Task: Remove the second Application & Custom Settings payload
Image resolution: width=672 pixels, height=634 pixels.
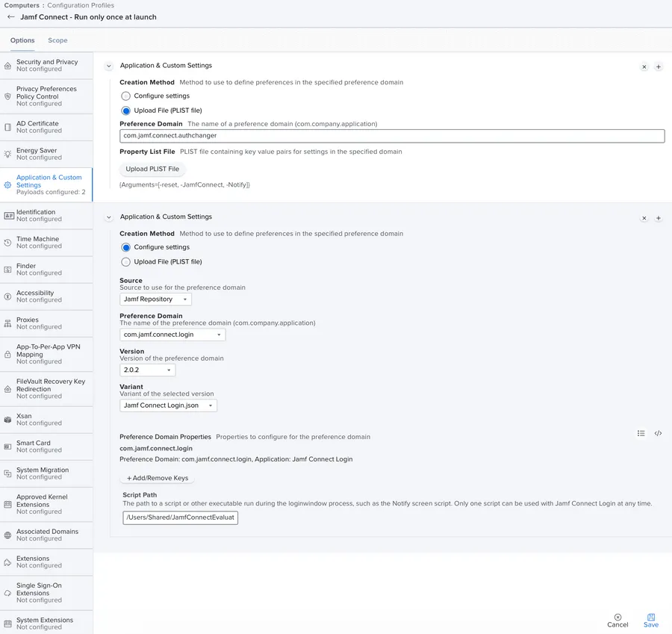Action: (x=644, y=218)
